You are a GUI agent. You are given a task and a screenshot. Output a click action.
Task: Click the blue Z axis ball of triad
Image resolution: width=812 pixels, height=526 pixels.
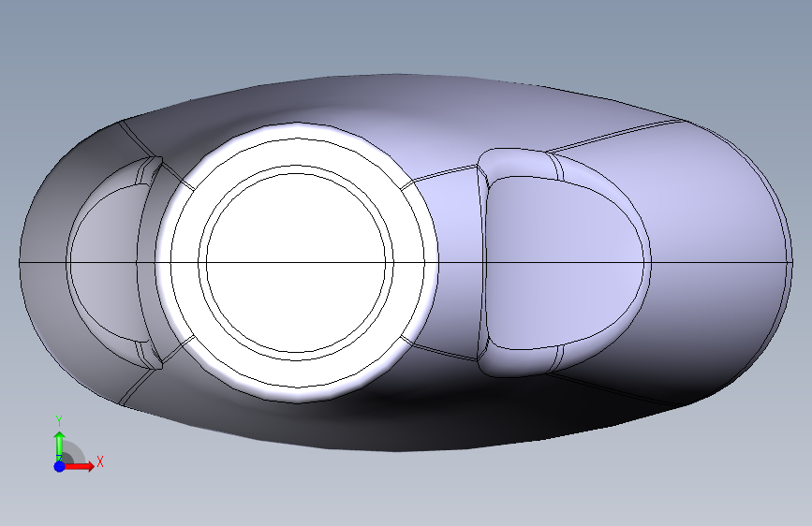59,466
